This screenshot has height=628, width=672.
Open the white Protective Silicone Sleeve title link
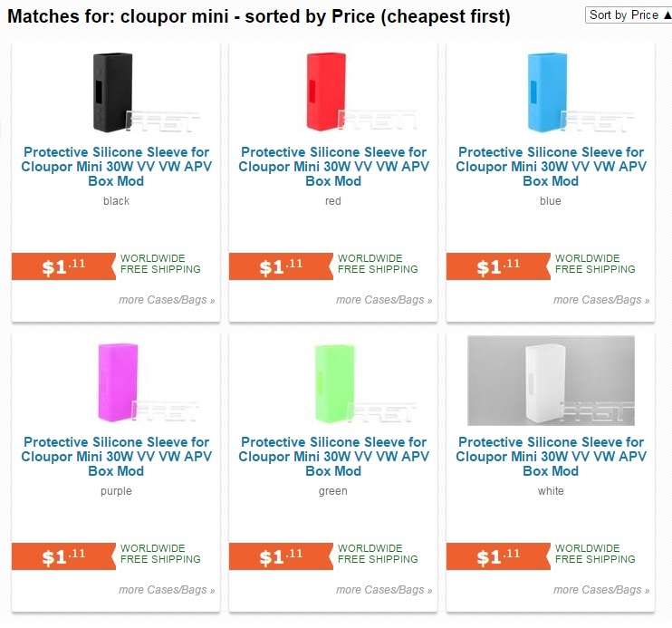tap(550, 457)
